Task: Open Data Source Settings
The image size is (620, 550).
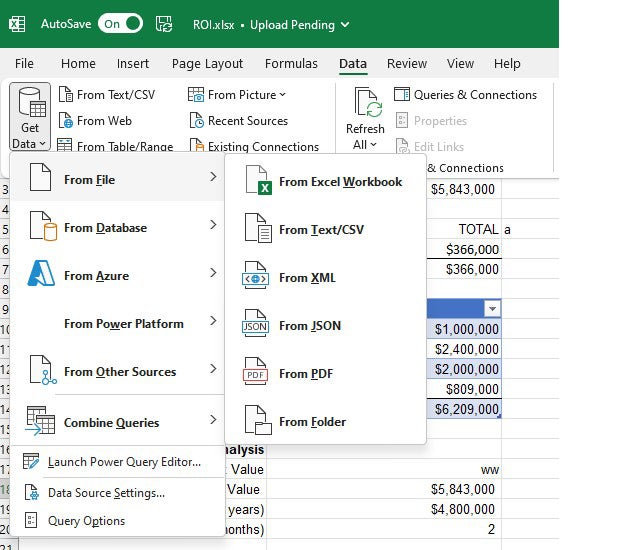Action: (117, 493)
